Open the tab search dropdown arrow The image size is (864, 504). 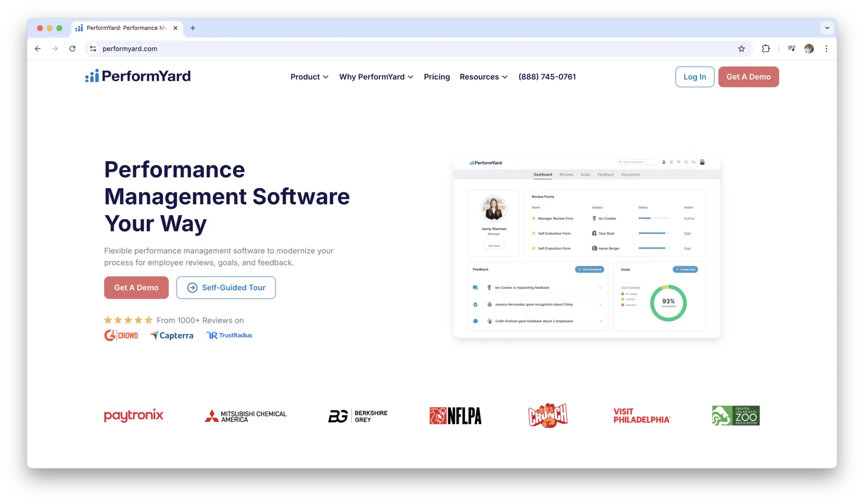(827, 28)
